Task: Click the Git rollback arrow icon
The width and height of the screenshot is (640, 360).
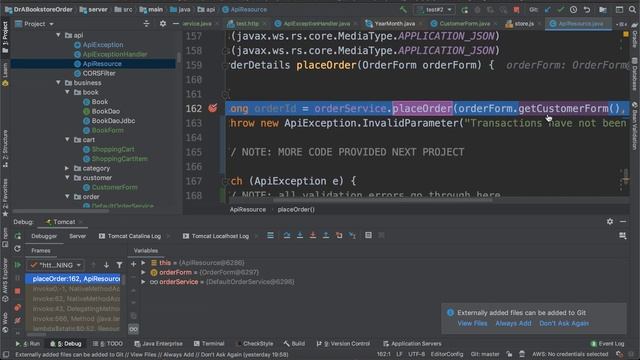Action: 587,9
